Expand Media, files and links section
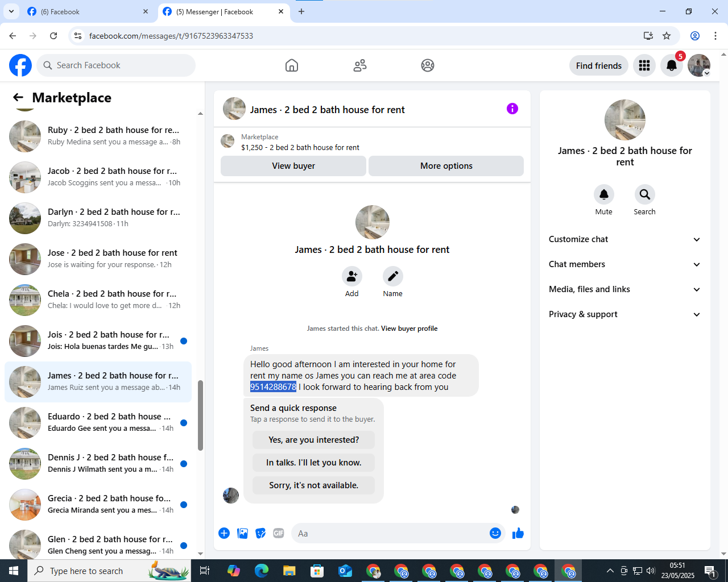728x582 pixels. (625, 289)
